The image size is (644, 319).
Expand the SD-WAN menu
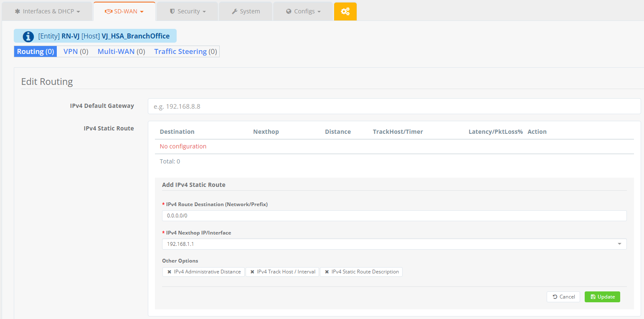point(124,11)
